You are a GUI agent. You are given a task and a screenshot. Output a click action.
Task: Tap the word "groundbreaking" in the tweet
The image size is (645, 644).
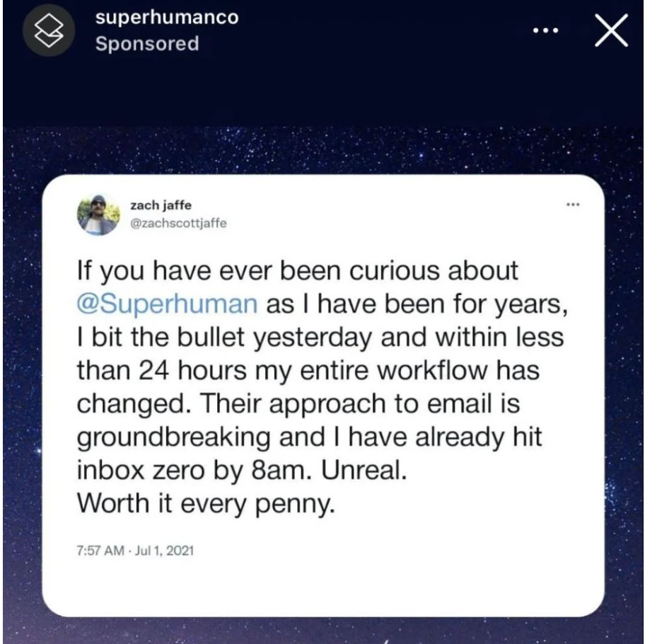coord(173,437)
